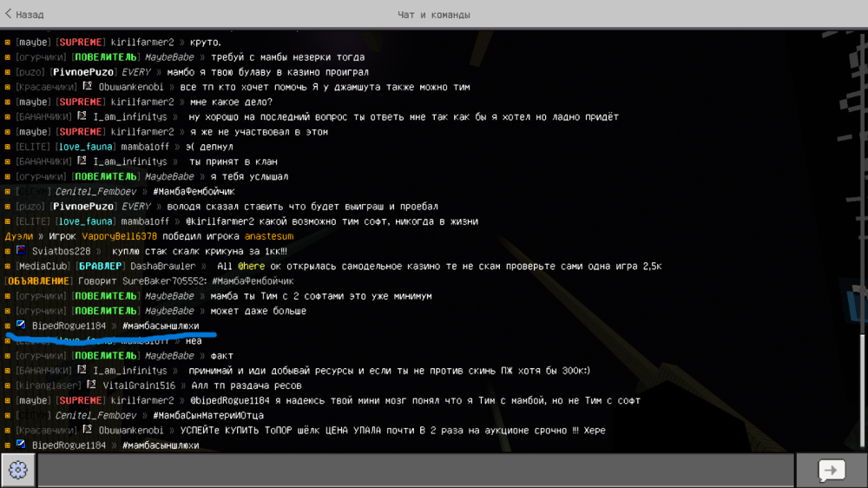The width and height of the screenshot is (868, 488).
Task: Click VitalGrain1516 player name
Action: (139, 386)
